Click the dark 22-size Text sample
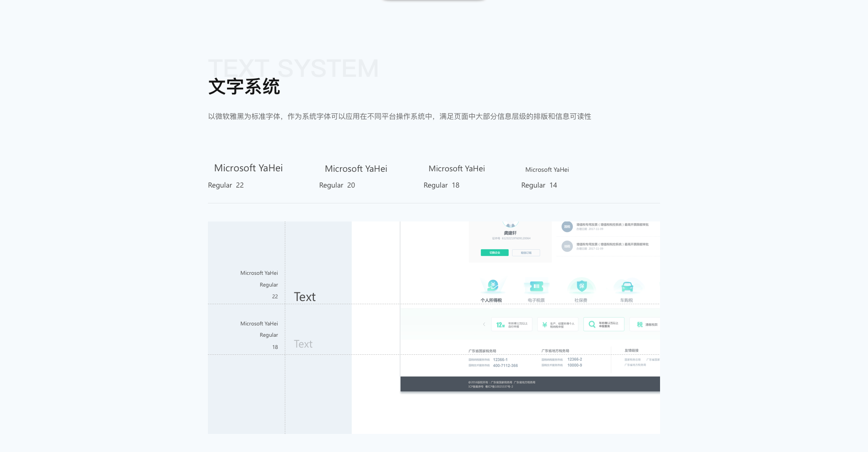 pyautogui.click(x=305, y=297)
